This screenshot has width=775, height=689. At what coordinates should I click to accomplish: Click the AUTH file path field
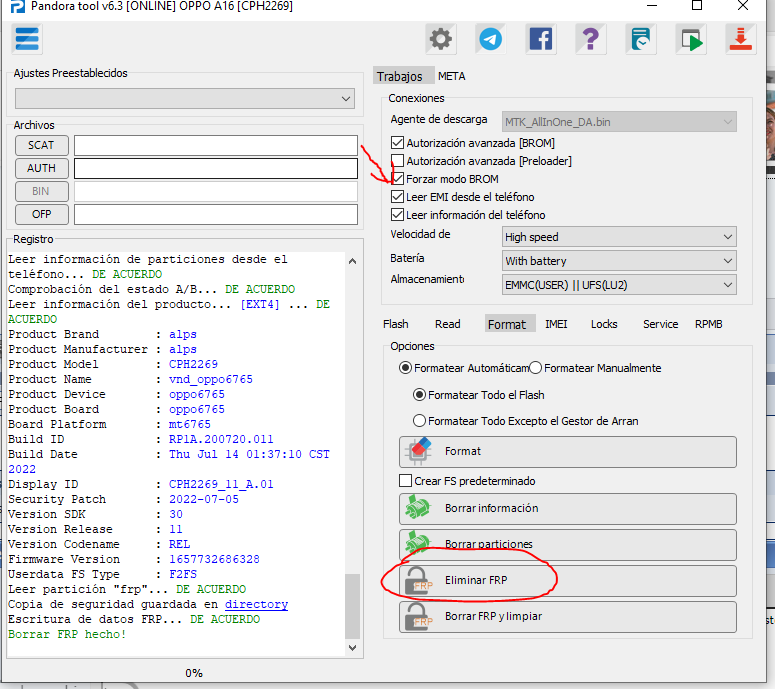[215, 168]
